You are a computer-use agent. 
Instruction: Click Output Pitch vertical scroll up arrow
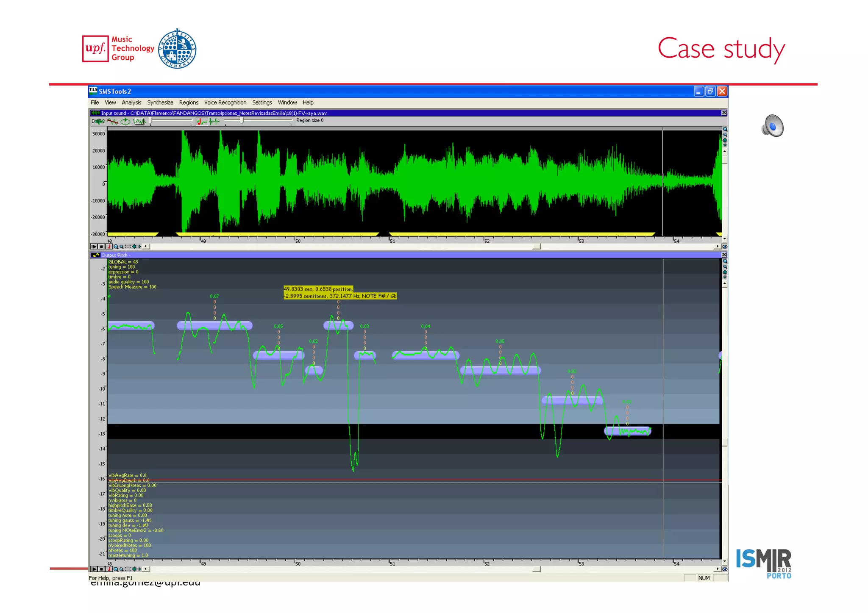(725, 283)
